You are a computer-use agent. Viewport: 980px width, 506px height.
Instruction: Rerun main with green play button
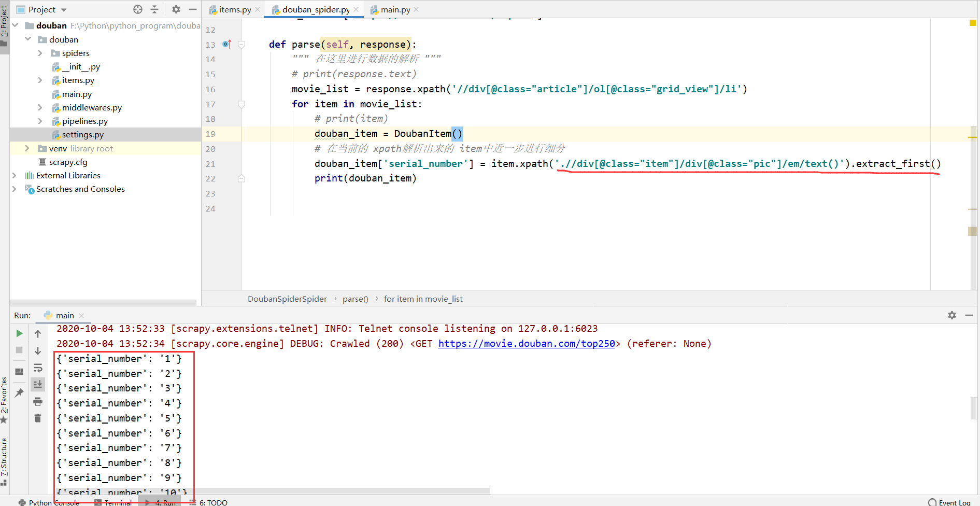[x=19, y=333]
